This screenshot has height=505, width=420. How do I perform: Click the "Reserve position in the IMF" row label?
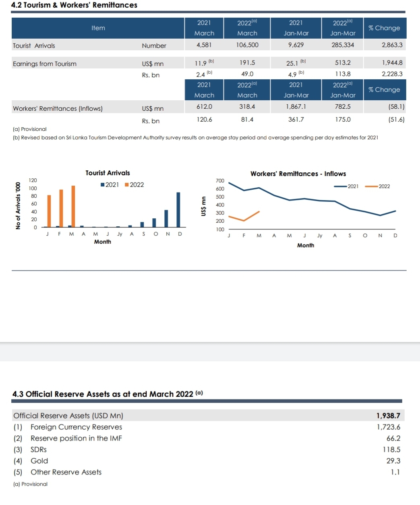click(x=76, y=438)
